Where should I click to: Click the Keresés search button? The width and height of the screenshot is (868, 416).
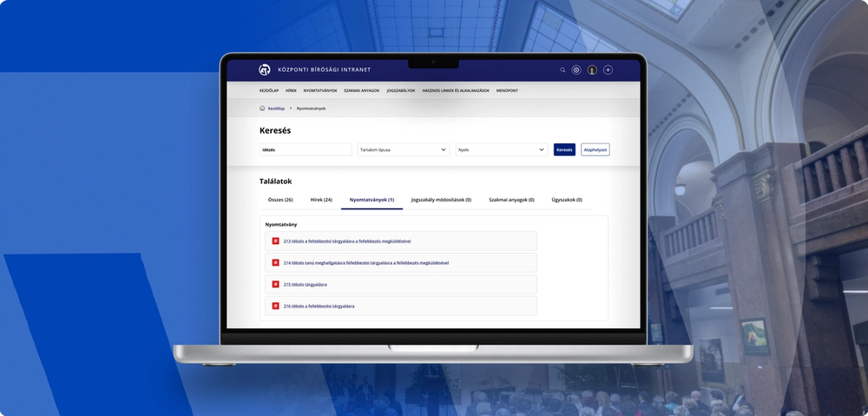(565, 149)
